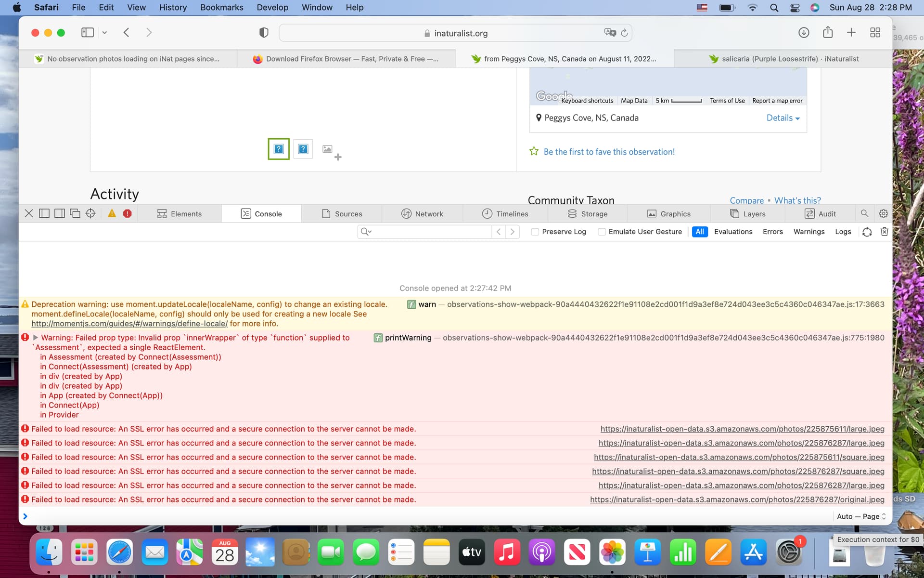The height and width of the screenshot is (578, 924).
Task: Open sidebar options dropdown chevron
Action: [x=104, y=33]
